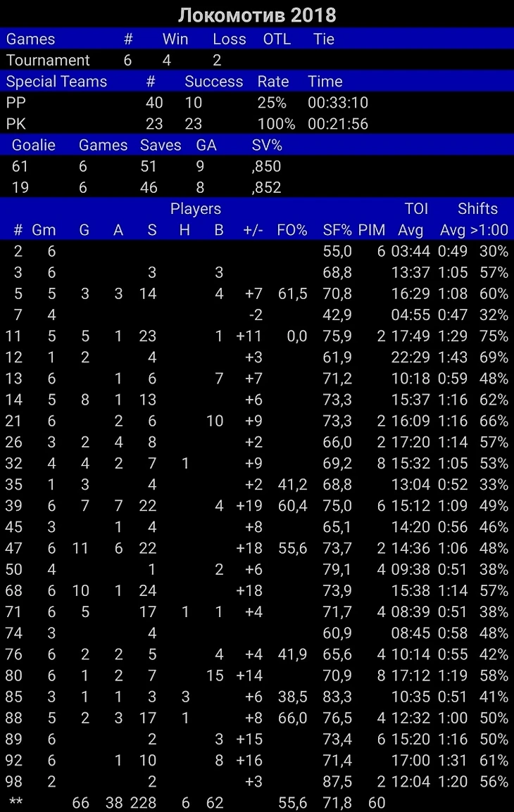514x812 pixels.
Task: Select the Rate column header
Action: pos(272,82)
